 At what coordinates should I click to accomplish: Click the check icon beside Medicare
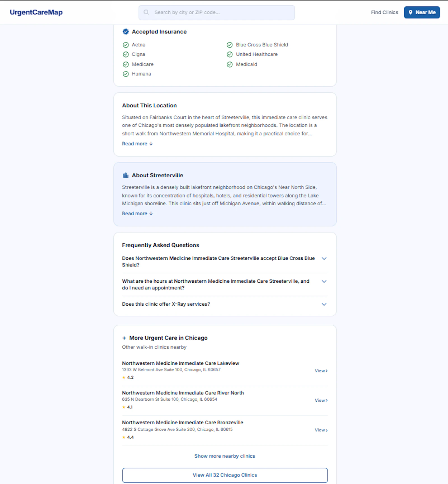126,64
